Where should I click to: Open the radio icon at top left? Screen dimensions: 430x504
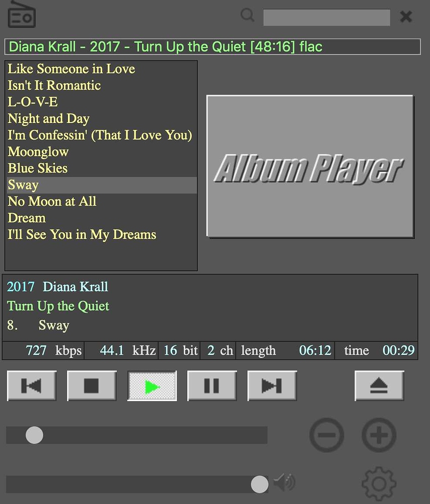point(22,14)
